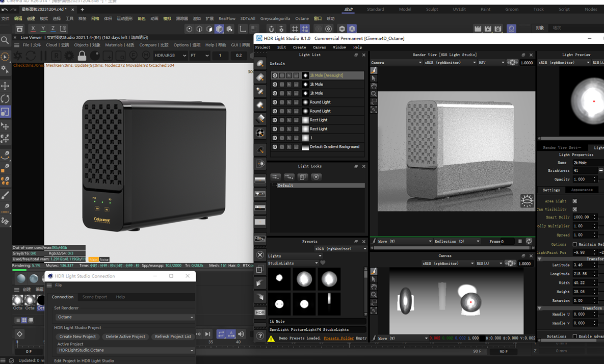
Task: Open the Materials menu in Live Viewer
Action: 119,45
